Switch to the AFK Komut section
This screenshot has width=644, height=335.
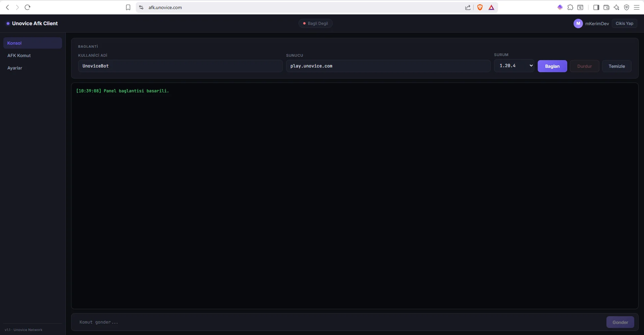pos(33,55)
